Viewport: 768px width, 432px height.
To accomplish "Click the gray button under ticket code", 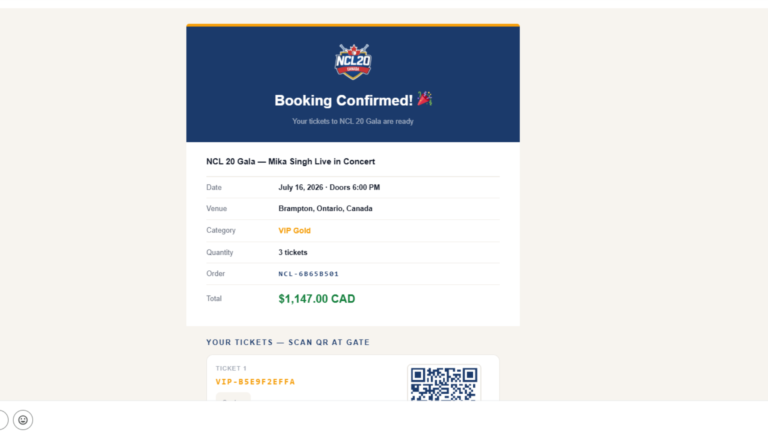I will [x=233, y=397].
